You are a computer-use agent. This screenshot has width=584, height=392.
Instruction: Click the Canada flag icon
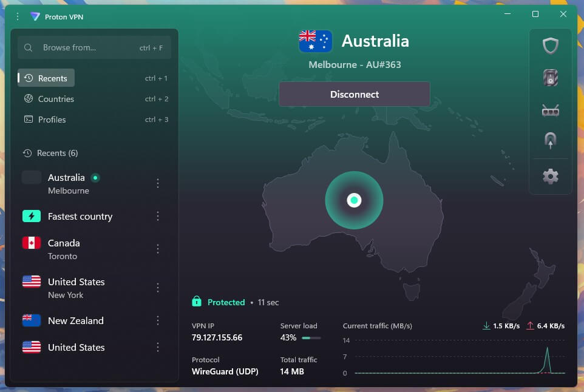pos(32,243)
